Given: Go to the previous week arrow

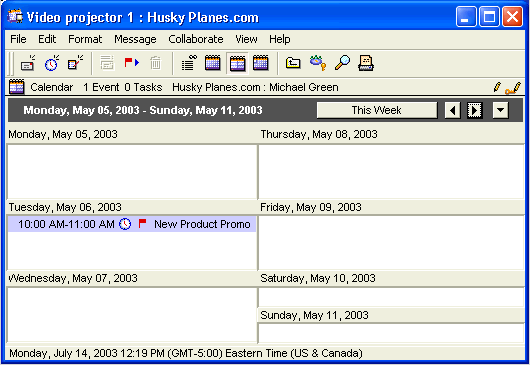Looking at the screenshot, I should [452, 111].
